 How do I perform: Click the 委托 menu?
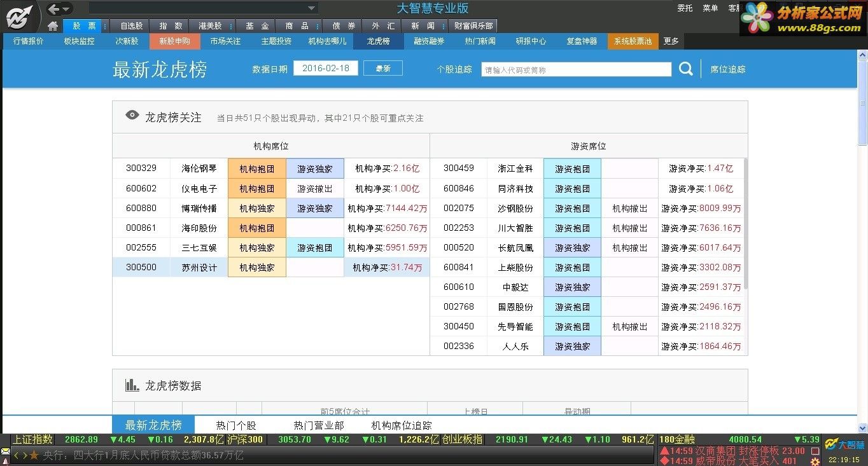(685, 8)
